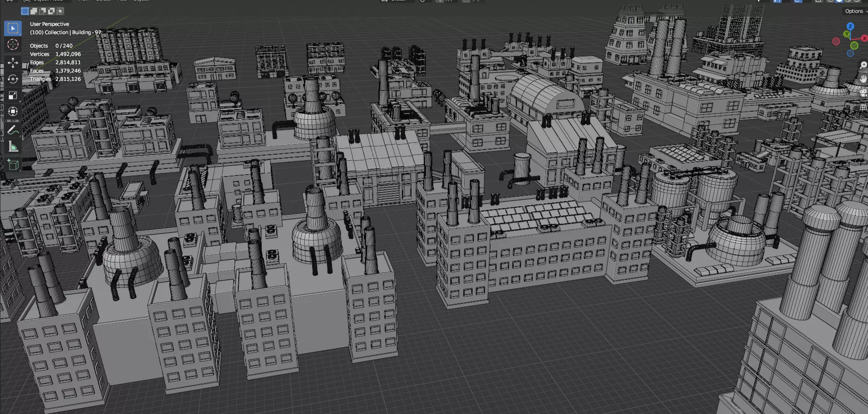Click the negative X red gizmo circle

point(836,41)
